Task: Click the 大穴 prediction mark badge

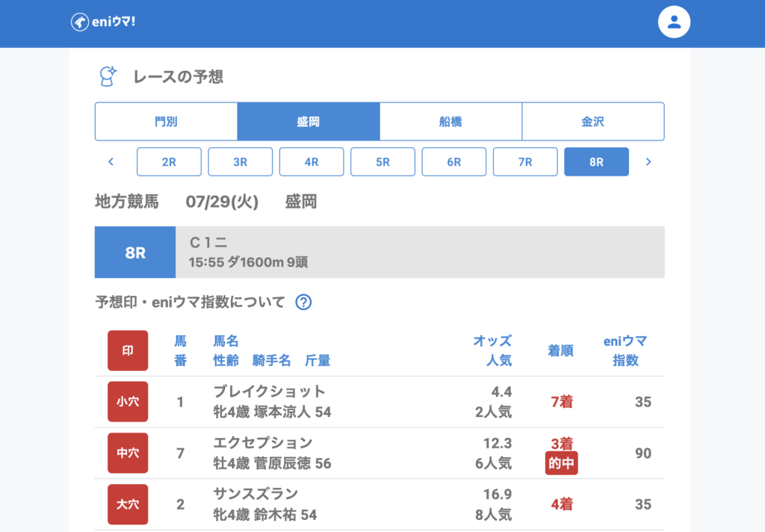Action: pos(128,504)
